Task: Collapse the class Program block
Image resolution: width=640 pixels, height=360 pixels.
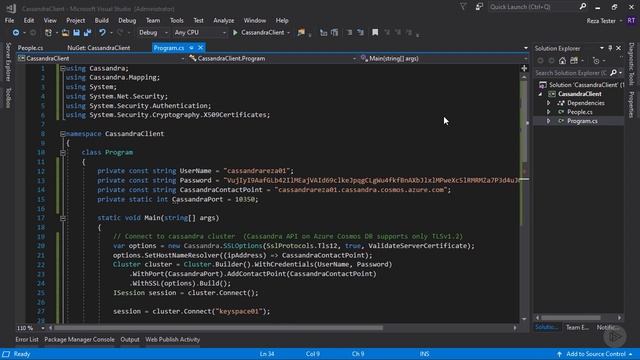Action: click(62, 153)
